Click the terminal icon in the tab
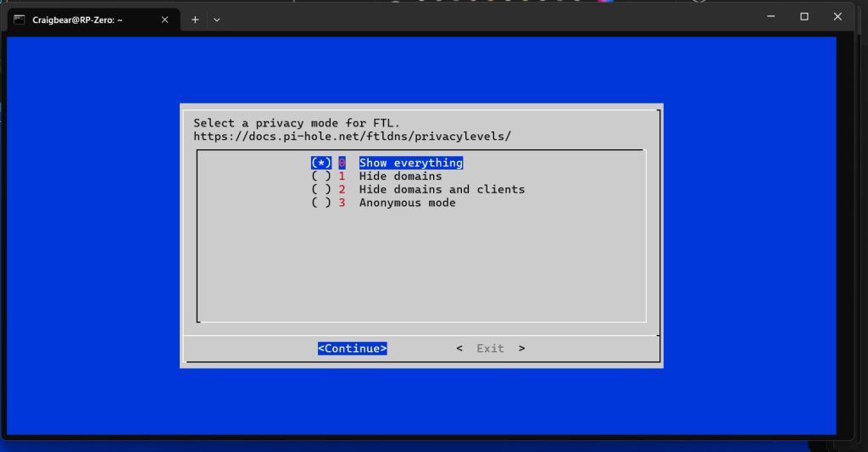Image resolution: width=868 pixels, height=452 pixels. click(x=19, y=19)
